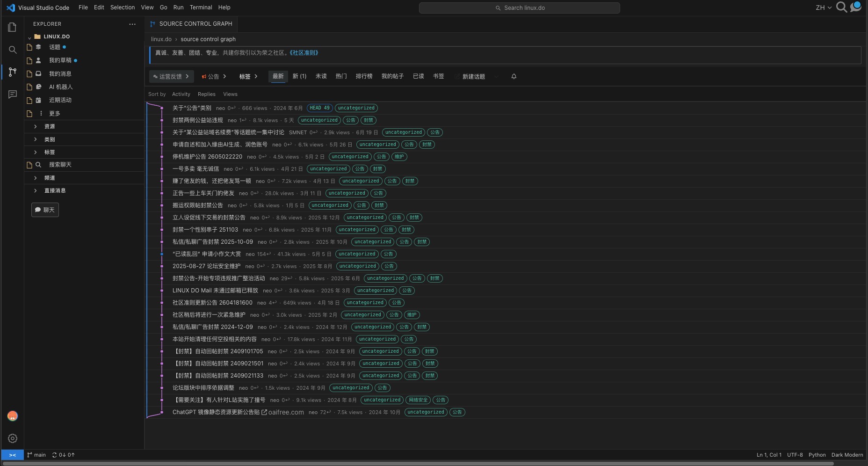This screenshot has height=466, width=868.
Task: Open the chat bubble icon with blue badge
Action: (856, 7)
